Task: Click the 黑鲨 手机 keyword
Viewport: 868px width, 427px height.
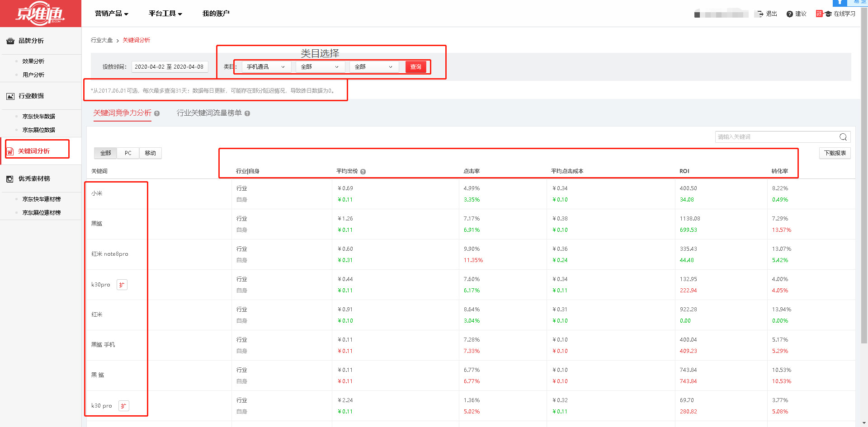Action: (x=103, y=345)
